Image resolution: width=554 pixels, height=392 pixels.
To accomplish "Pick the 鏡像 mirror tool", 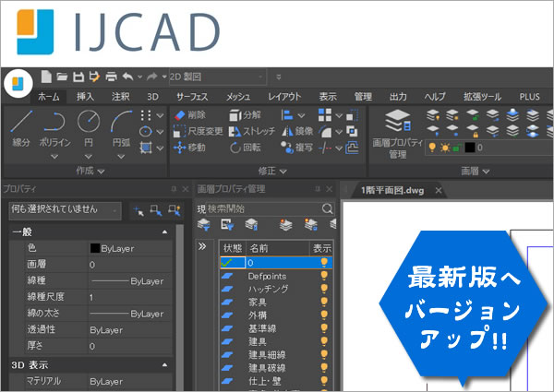I will (x=297, y=131).
